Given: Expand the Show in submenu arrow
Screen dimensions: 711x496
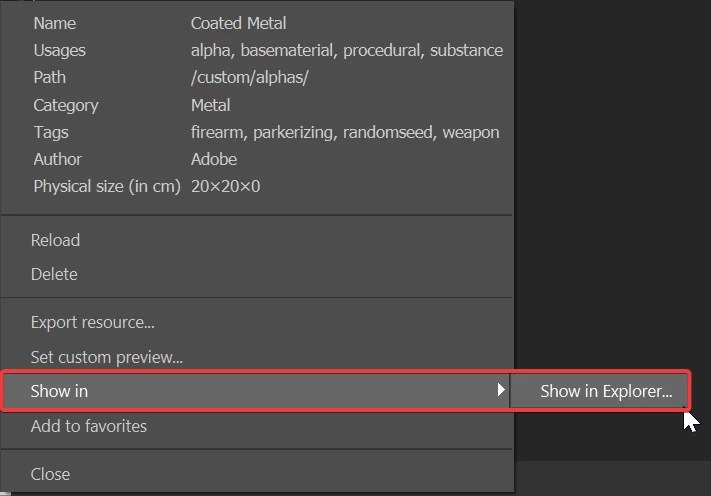Looking at the screenshot, I should (500, 391).
